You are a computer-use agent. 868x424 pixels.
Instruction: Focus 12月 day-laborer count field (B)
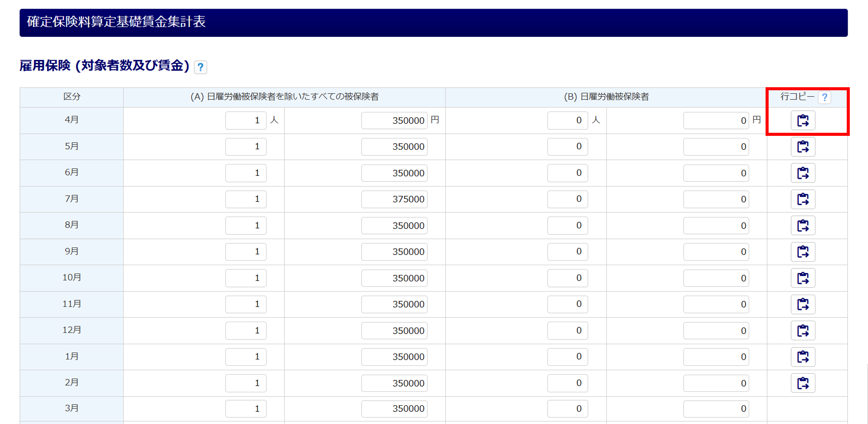coord(568,330)
